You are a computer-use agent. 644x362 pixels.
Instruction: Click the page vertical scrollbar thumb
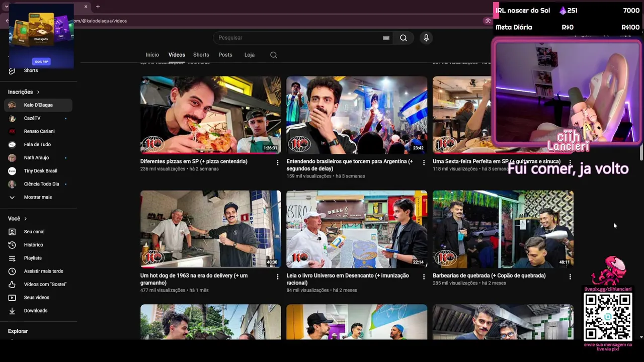click(641, 153)
